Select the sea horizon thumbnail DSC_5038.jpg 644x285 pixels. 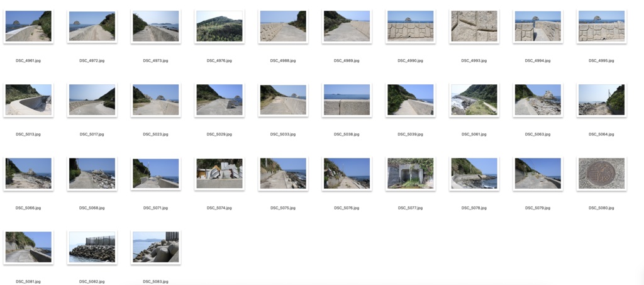coord(347,100)
